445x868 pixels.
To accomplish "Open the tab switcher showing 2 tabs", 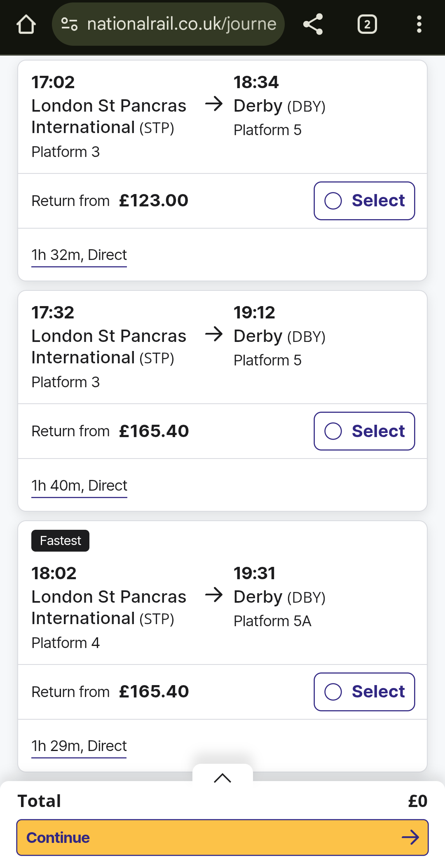I will pyautogui.click(x=367, y=24).
